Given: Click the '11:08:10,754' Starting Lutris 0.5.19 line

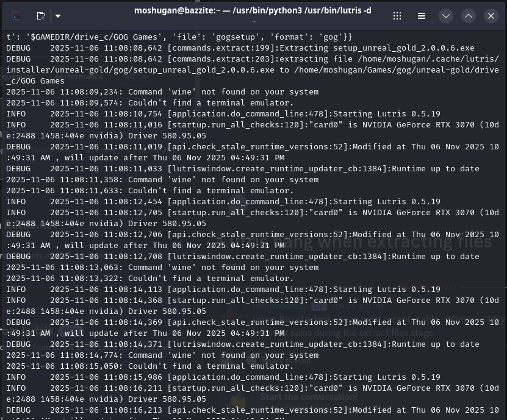Looking at the screenshot, I should [x=223, y=114].
